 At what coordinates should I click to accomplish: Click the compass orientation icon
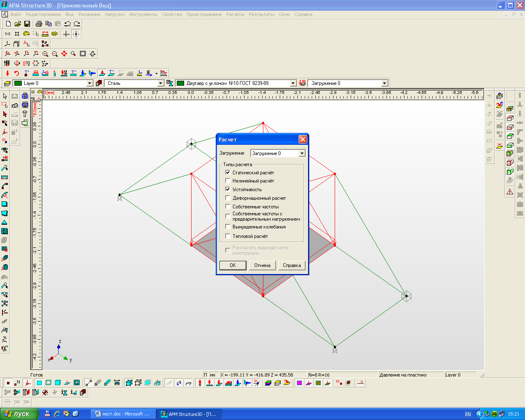(76, 34)
